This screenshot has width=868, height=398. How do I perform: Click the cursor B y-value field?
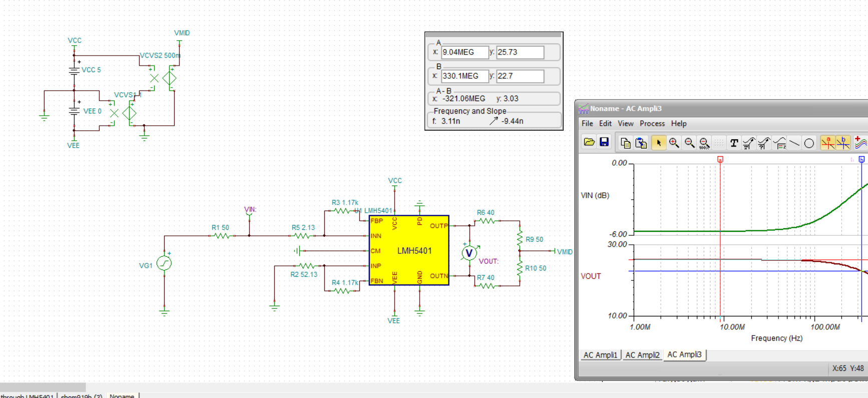pyautogui.click(x=520, y=76)
